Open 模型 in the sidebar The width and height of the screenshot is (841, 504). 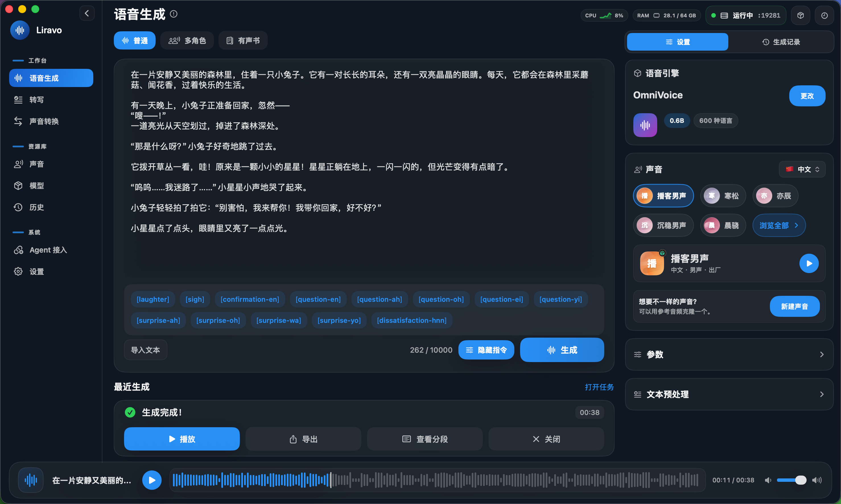51,186
